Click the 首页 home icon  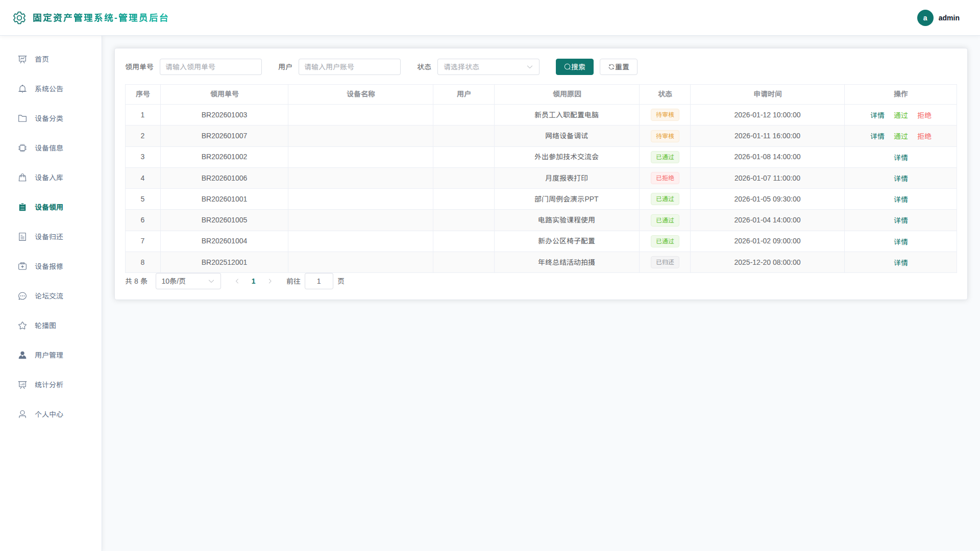[22, 59]
